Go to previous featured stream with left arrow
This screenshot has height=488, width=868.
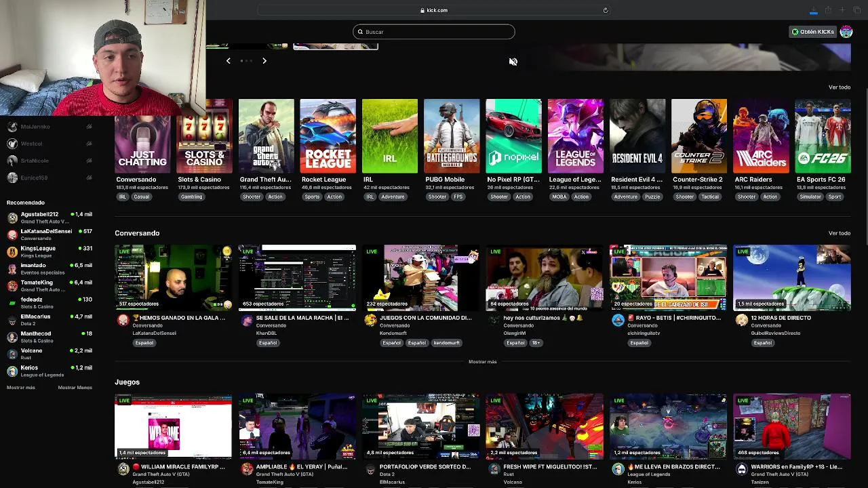tap(229, 61)
